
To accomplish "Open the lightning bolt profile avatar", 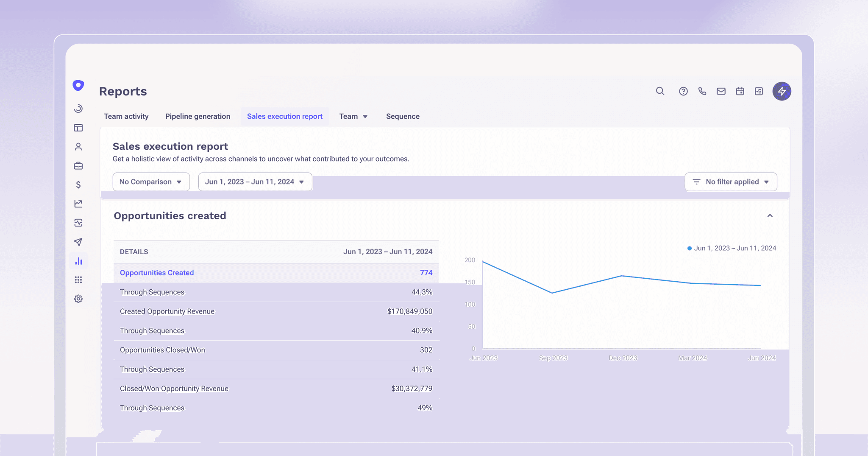I will tap(782, 91).
